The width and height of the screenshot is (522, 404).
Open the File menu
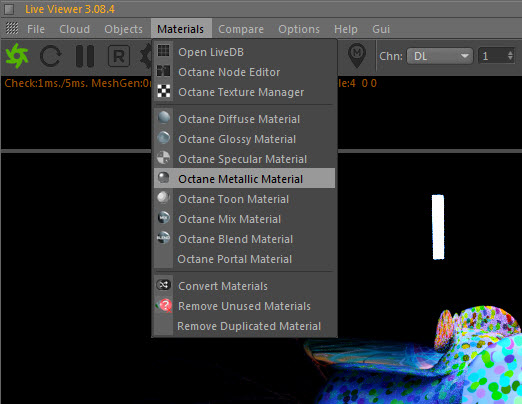point(36,29)
